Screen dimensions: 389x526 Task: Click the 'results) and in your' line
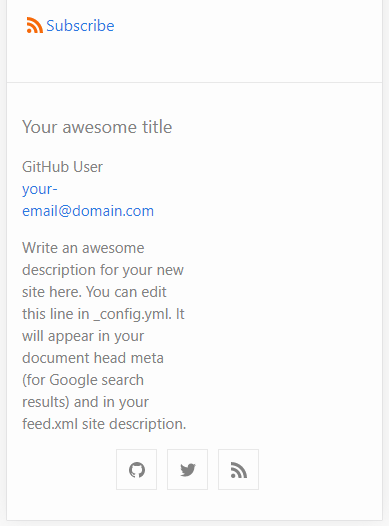coord(86,402)
